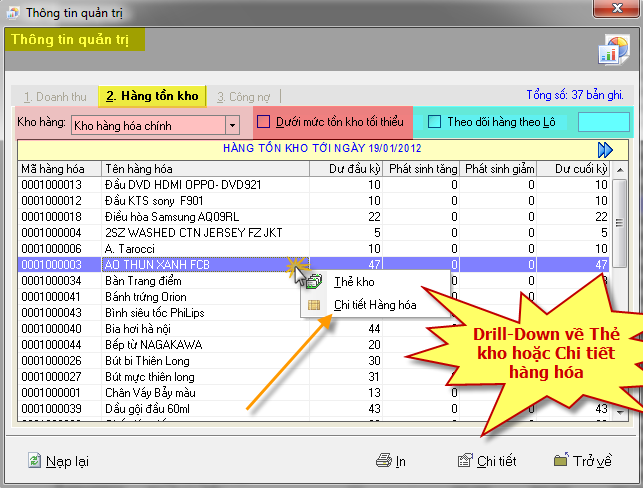Click the fast-forward double arrow icon
This screenshot has width=643, height=488.
605,150
